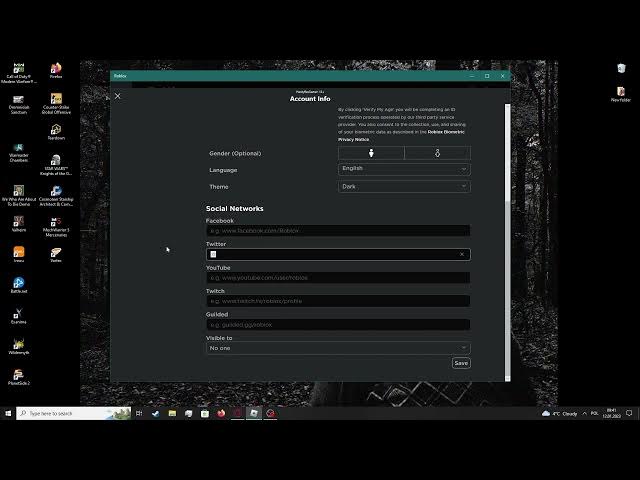Image resolution: width=640 pixels, height=480 pixels.
Task: Open the Counter-Strike Global Offensive shortcut
Action: click(x=56, y=104)
